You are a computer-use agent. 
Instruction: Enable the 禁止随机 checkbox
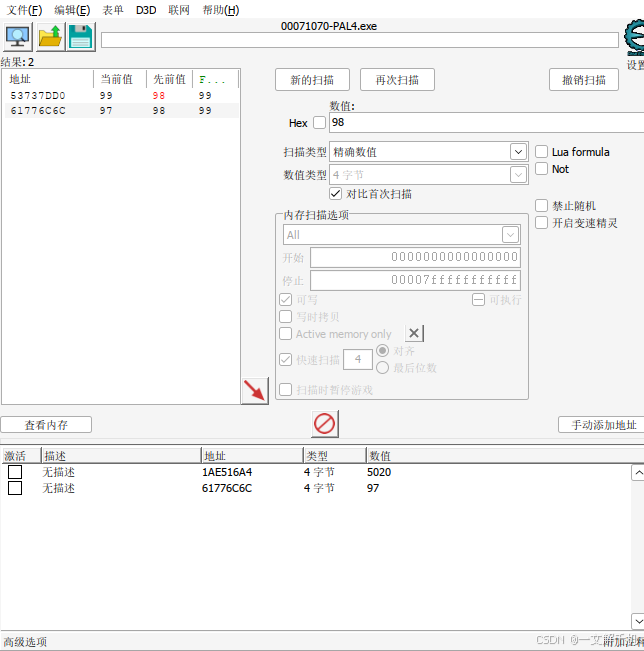(x=541, y=206)
